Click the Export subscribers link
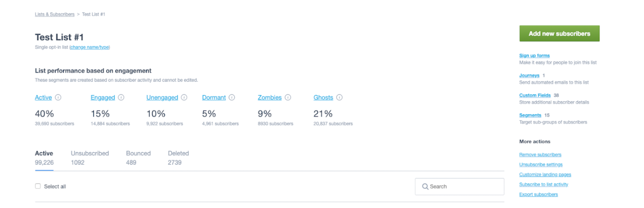Image resolution: width=644 pixels, height=208 pixels. click(x=538, y=195)
